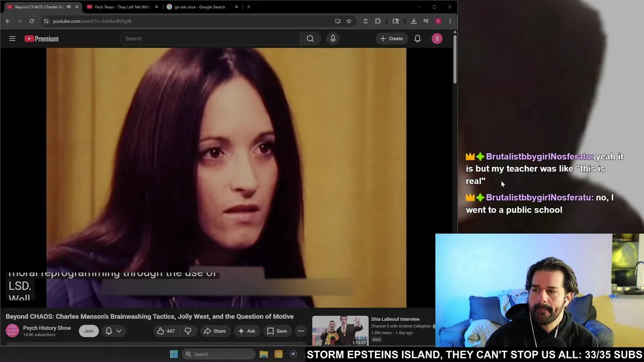644x362 pixels.
Task: Open the browser downloads icon
Action: (414, 21)
